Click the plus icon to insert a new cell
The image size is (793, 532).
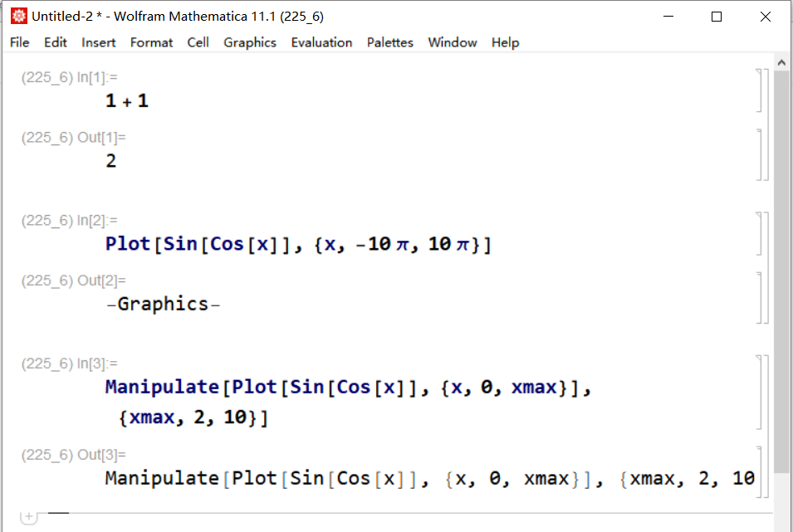tap(28, 516)
